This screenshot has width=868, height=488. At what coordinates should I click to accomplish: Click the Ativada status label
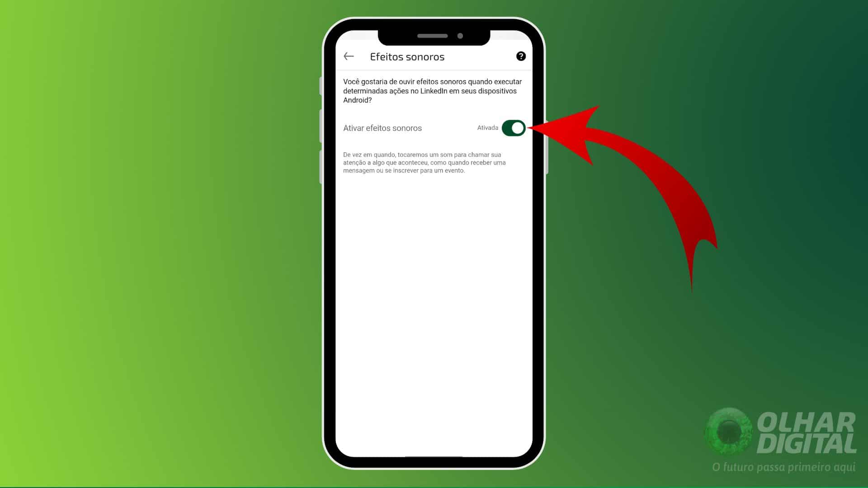tap(488, 127)
